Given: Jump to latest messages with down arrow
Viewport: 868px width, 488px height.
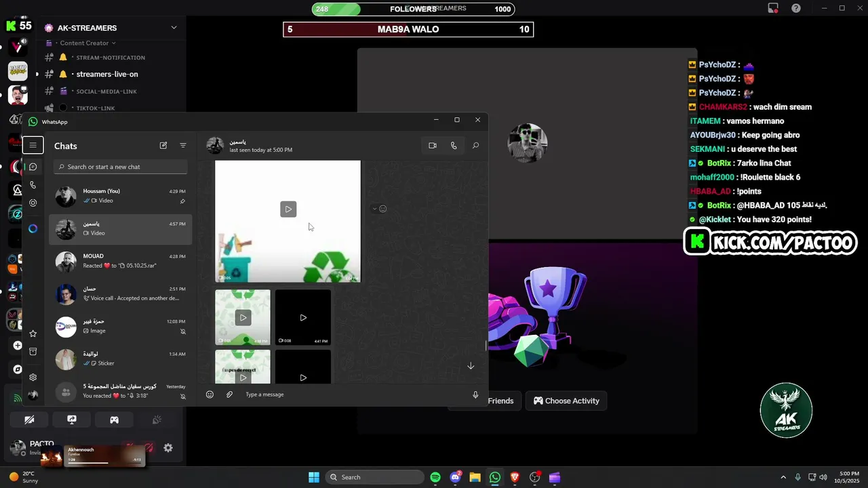Looking at the screenshot, I should coord(471,366).
